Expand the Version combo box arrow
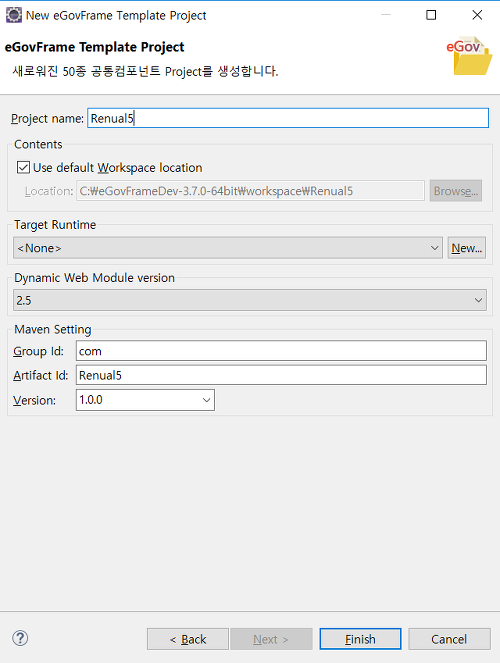Screen dimensions: 500x663 coord(206,400)
